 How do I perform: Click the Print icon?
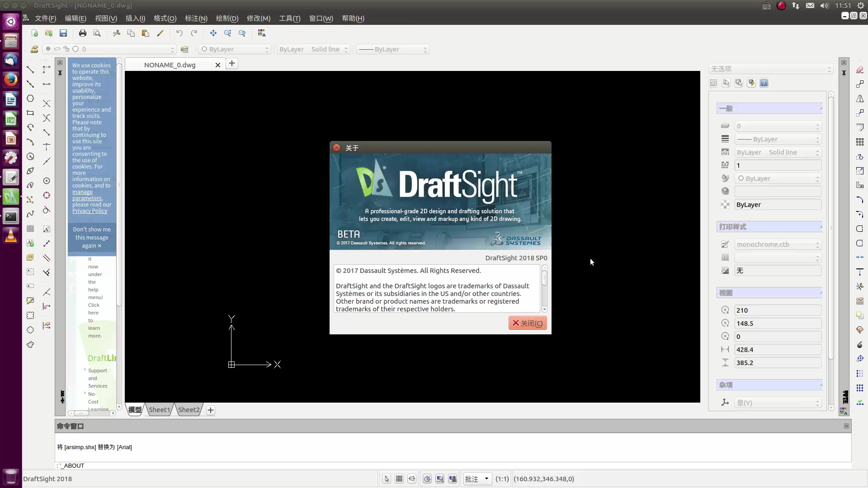coord(82,33)
